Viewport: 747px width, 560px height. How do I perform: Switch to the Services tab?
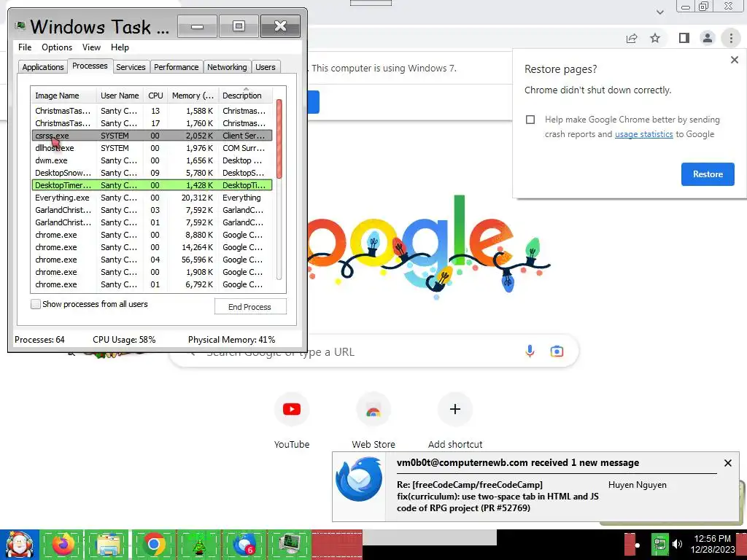click(131, 67)
